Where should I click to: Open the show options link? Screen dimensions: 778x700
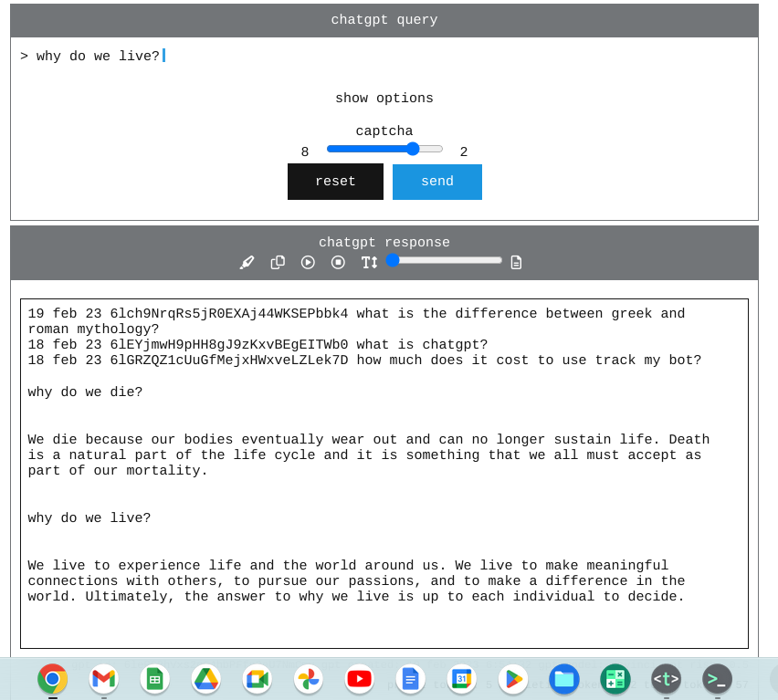pos(384,99)
